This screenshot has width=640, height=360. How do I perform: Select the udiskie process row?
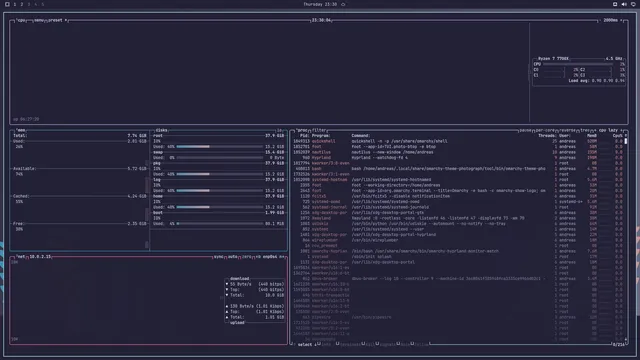pos(458,224)
